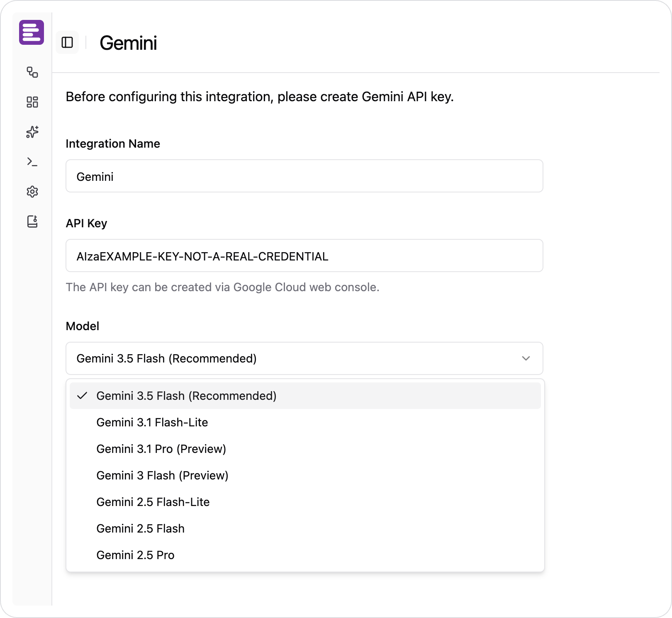Click the Integration Name input field
The height and width of the screenshot is (618, 672).
[x=304, y=176]
